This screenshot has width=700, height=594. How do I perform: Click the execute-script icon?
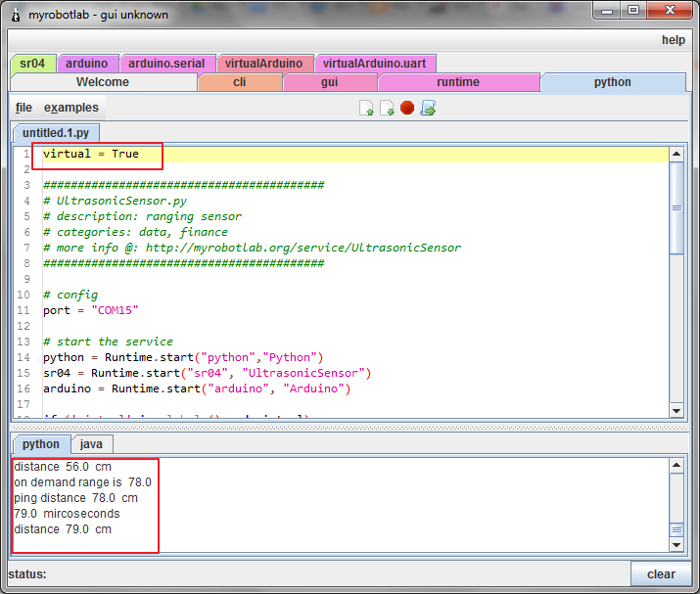(428, 108)
